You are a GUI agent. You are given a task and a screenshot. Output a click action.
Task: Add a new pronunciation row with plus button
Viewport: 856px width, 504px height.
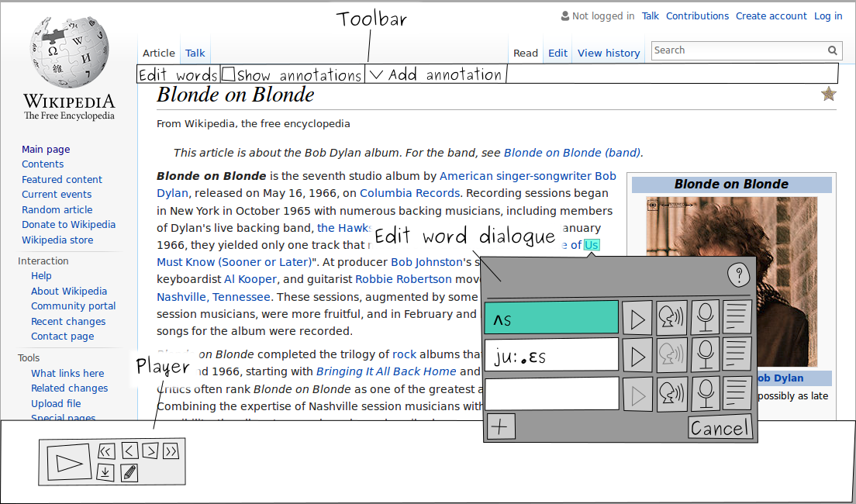coord(500,426)
